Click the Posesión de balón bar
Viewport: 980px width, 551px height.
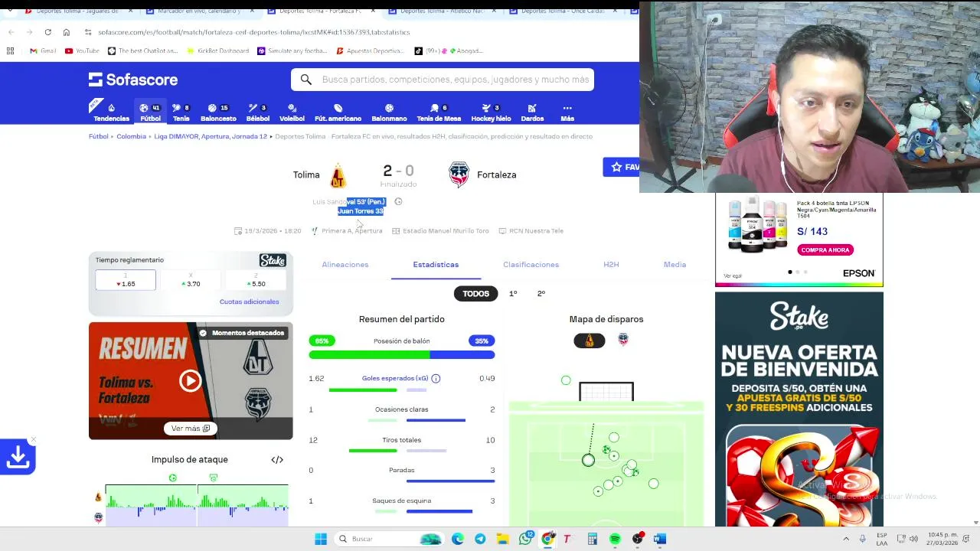click(402, 355)
